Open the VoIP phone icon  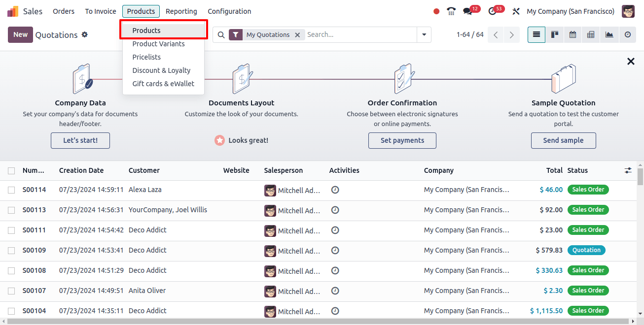pyautogui.click(x=451, y=11)
